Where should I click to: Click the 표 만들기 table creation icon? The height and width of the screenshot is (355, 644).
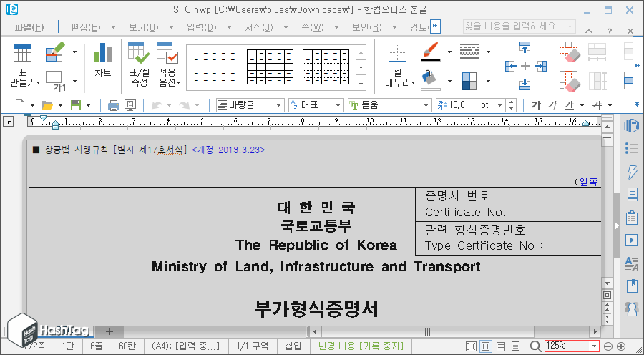pyautogui.click(x=23, y=54)
